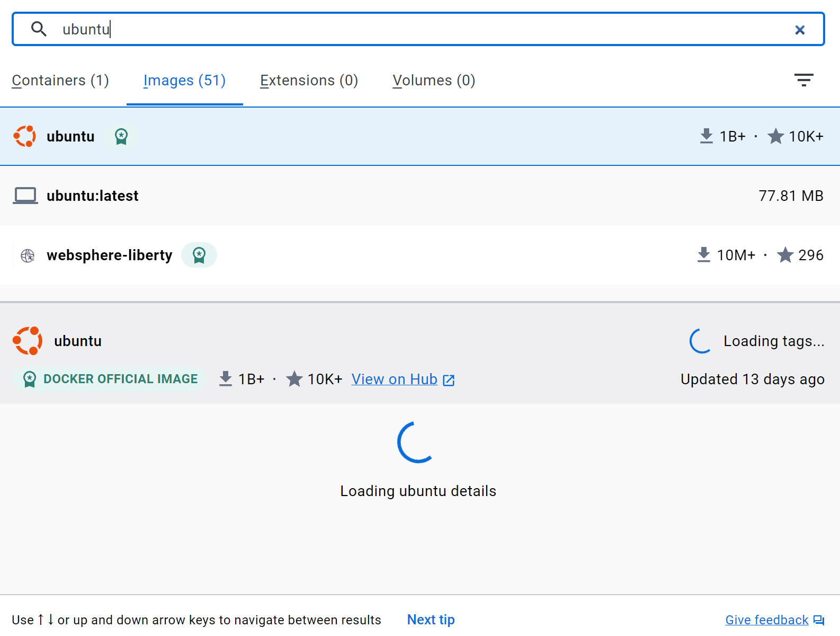
Task: Select the ubuntu:latest local image result
Action: pos(420,196)
